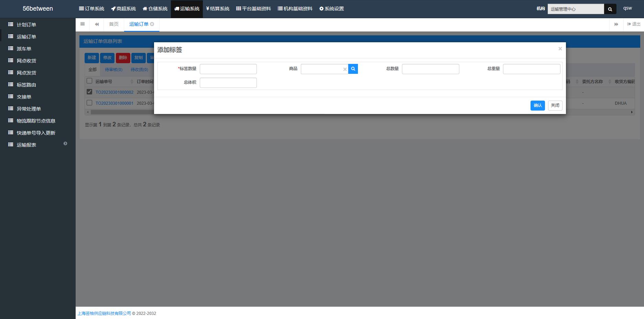
Task: Focus the 总体积 input field
Action: (x=228, y=83)
